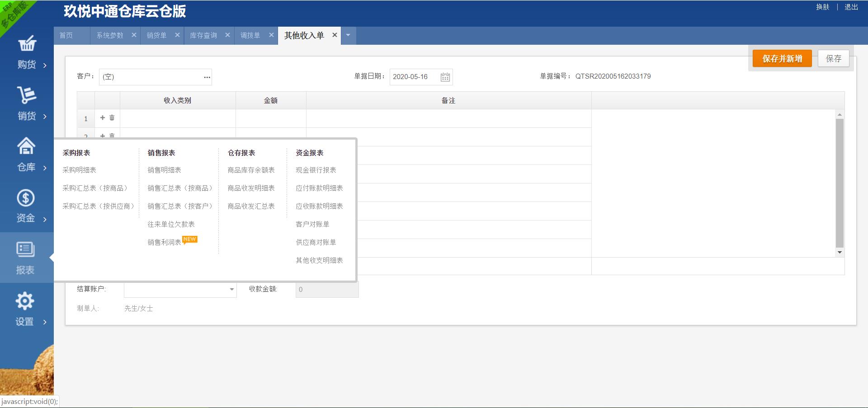The height and width of the screenshot is (408, 868).
Task: Open 销售汇总表（按客户） report
Action: pos(180,206)
